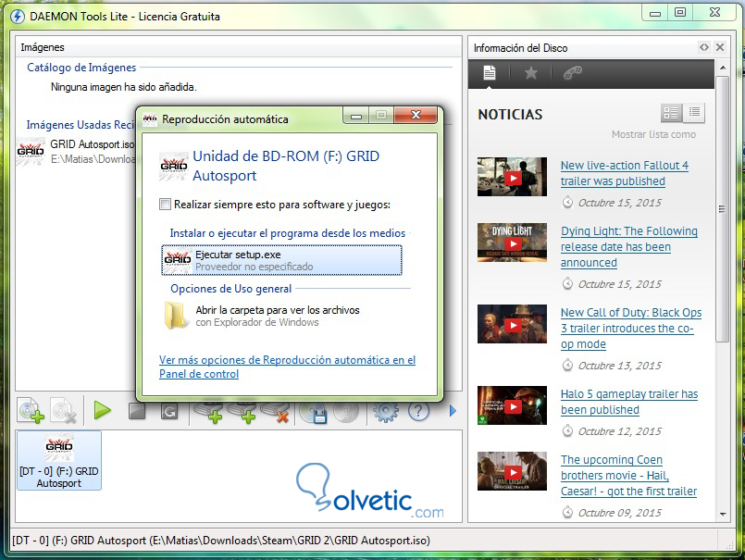The image size is (745, 560).
Task: Play Black Ops 3 video thumbnail
Action: [x=512, y=324]
